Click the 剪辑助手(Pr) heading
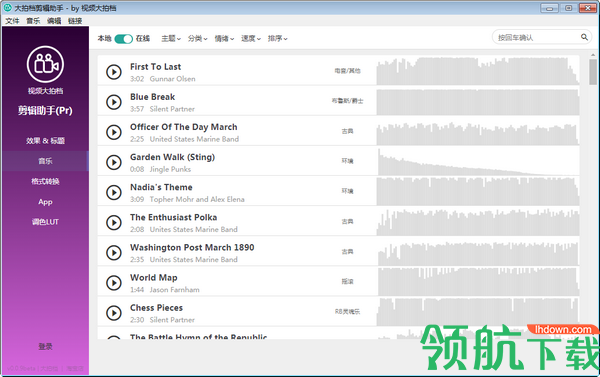The width and height of the screenshot is (600, 377). [45, 111]
